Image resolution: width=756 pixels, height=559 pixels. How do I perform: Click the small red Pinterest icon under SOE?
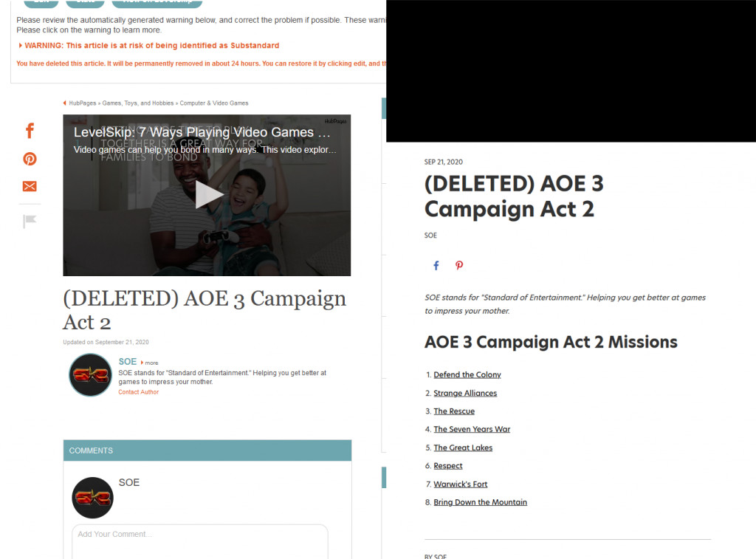click(459, 265)
